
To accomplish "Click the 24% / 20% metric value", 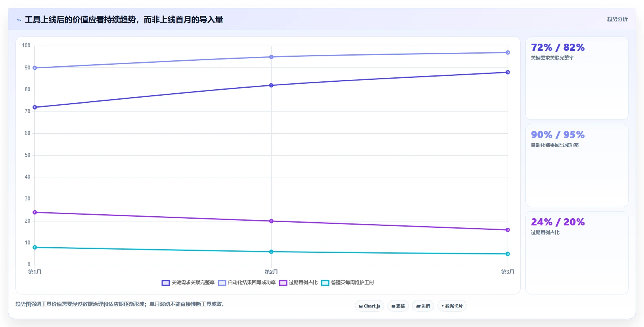I will click(558, 222).
